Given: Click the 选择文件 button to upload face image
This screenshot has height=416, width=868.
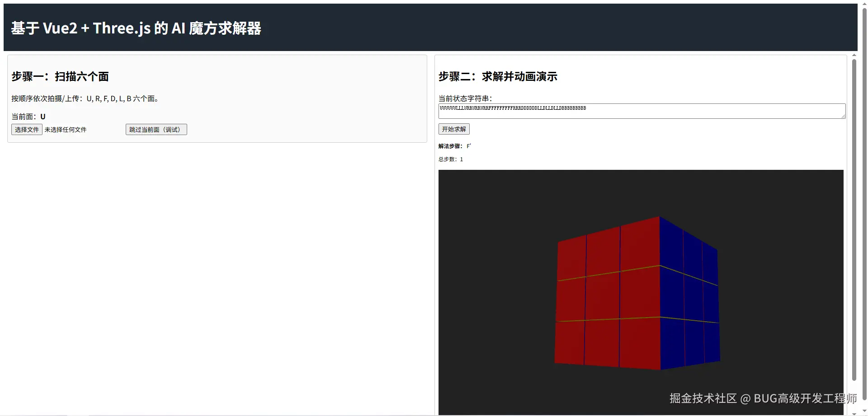Looking at the screenshot, I should 26,129.
